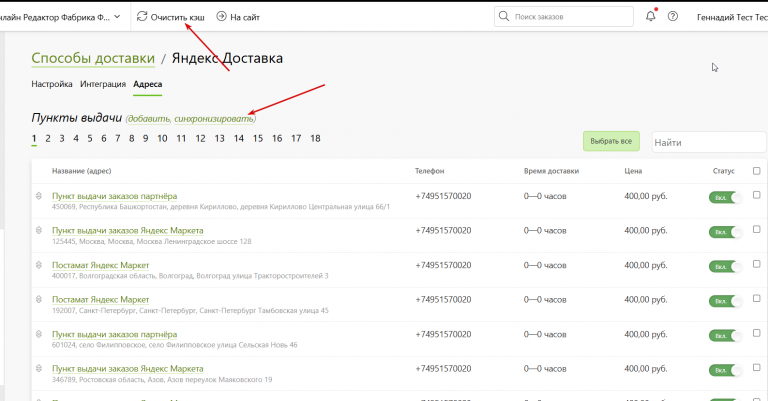The image size is (768, 401).
Task: Open Пункт выдачи заказов партнёра in Филипповское
Action: pyautogui.click(x=115, y=334)
